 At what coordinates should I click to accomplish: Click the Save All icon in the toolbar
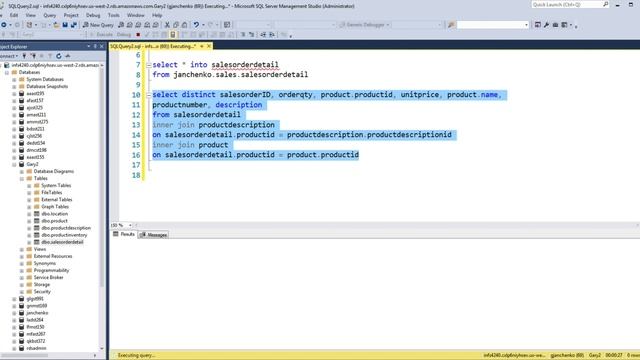coord(74,25)
